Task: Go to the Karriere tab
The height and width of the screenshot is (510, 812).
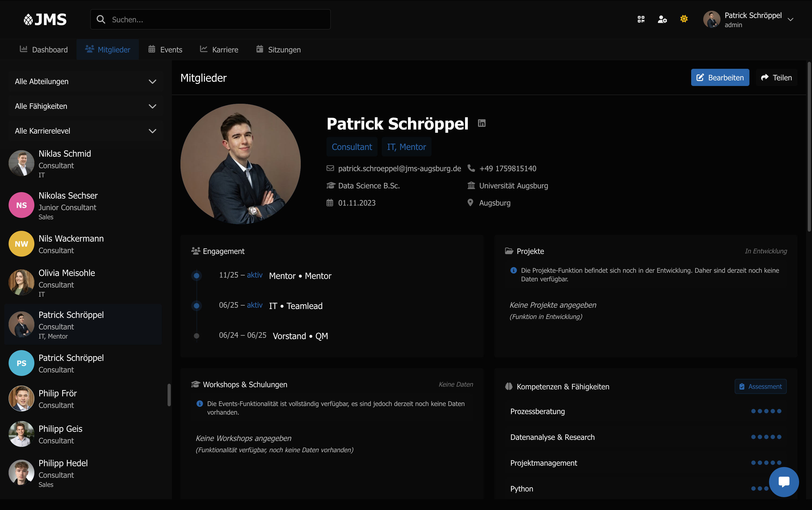Action: coord(219,50)
